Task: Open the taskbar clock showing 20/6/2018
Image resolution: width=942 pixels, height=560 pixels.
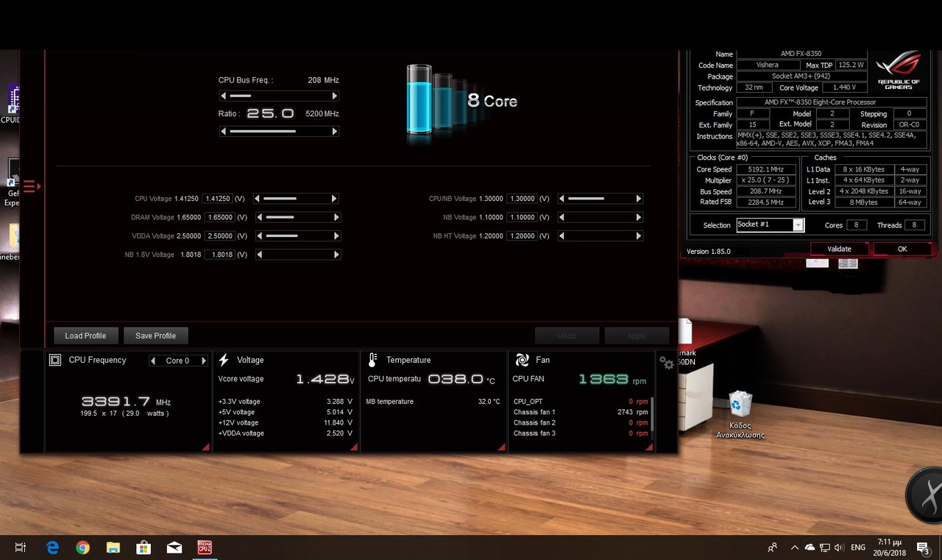Action: coord(890,547)
